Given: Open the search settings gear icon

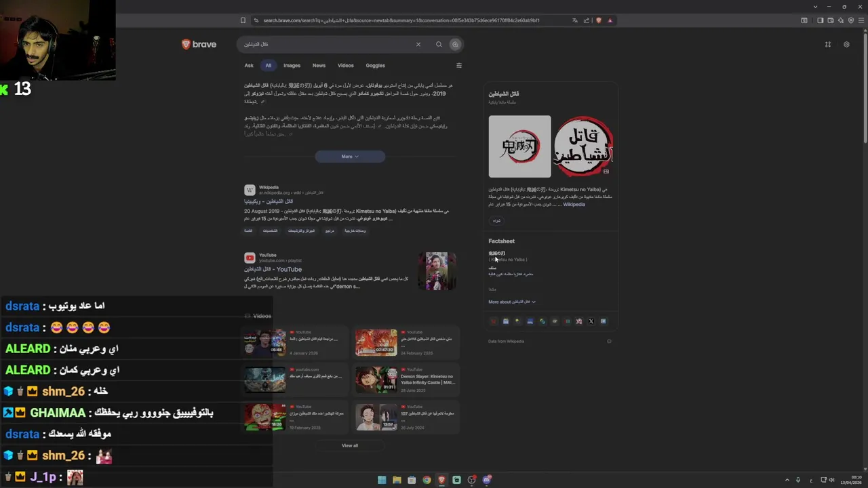Looking at the screenshot, I should click(x=846, y=45).
